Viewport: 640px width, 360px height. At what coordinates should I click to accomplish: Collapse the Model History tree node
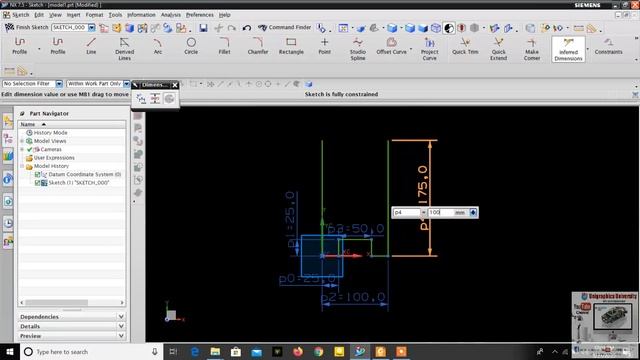coord(22,166)
